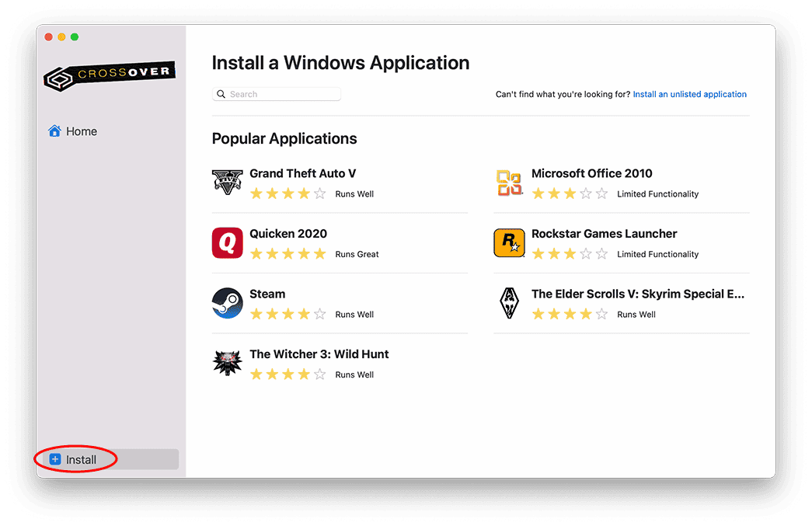Click the search magnifier icon
The width and height of the screenshot is (812, 526).
pyautogui.click(x=221, y=93)
